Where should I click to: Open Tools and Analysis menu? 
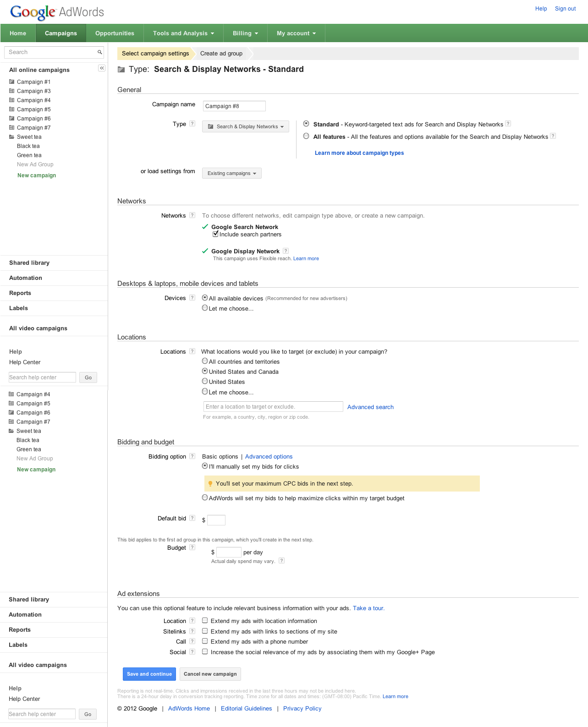click(x=183, y=33)
